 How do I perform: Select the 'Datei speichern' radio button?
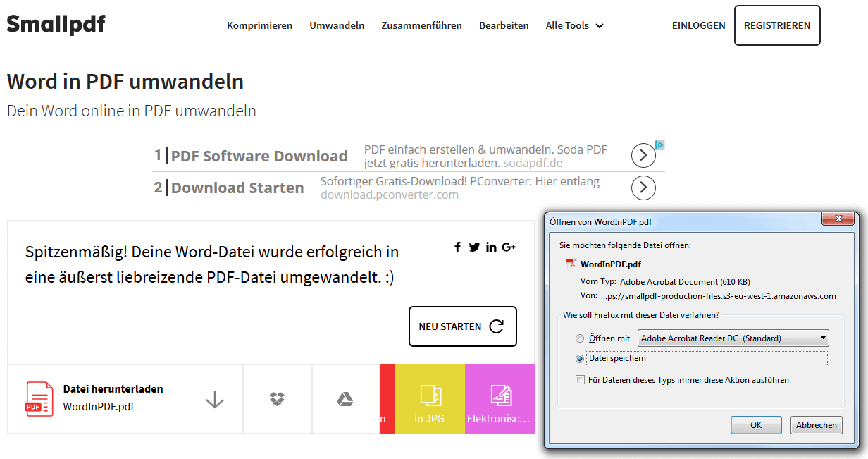point(580,358)
